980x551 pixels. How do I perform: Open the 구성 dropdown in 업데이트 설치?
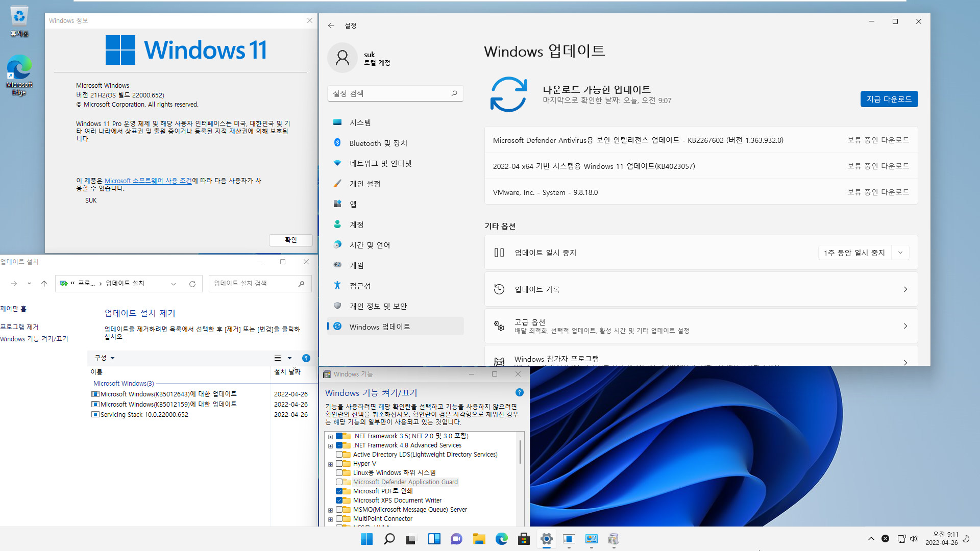(105, 358)
